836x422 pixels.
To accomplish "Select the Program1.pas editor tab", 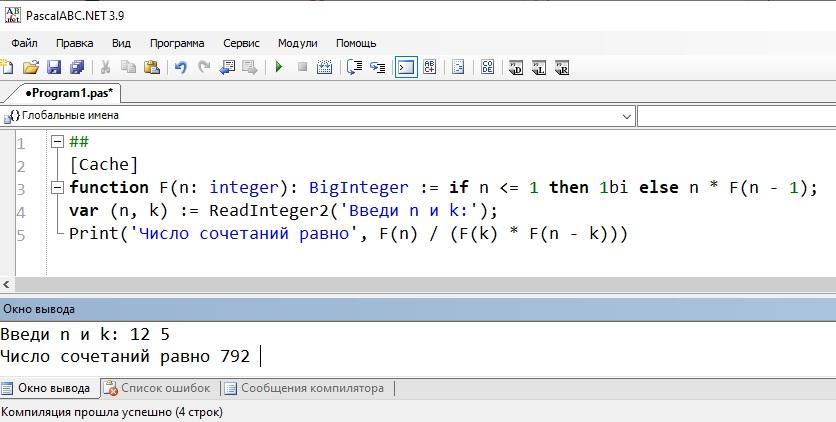I will [68, 93].
